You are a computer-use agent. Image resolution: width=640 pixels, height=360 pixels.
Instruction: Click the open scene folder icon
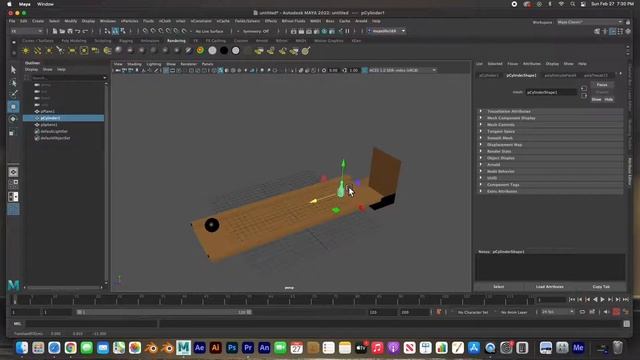[62, 31]
